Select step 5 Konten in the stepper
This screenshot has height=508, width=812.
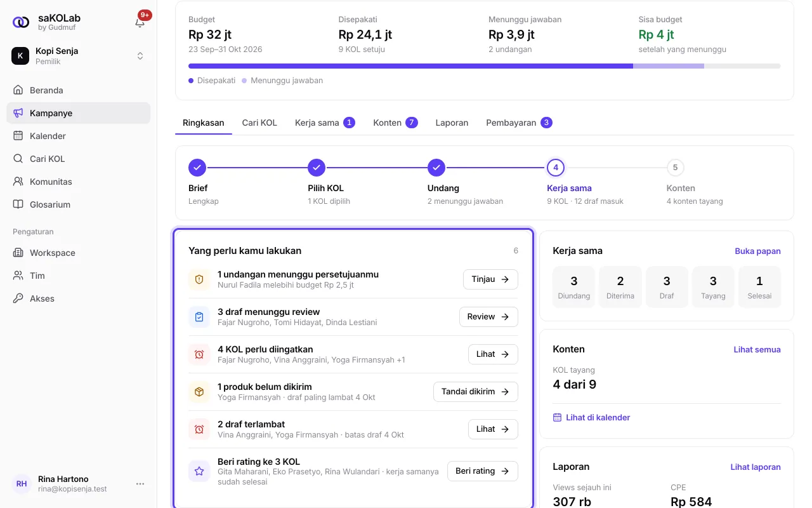(x=675, y=168)
